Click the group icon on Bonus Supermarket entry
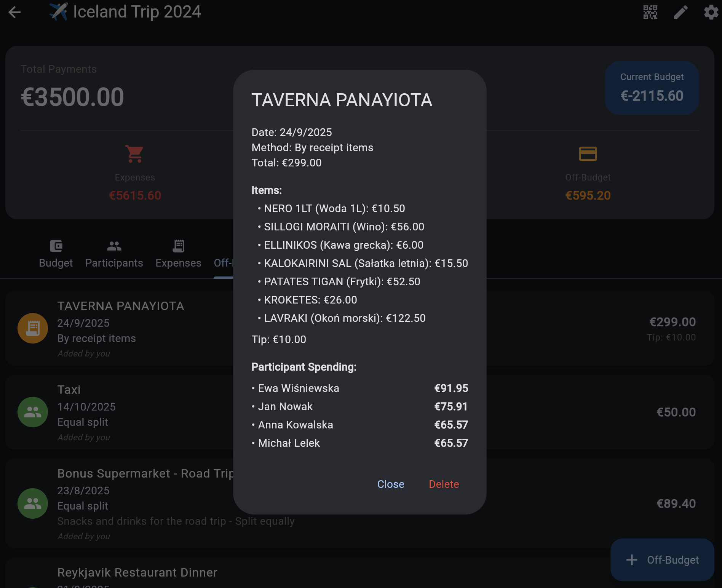Screen dimensions: 722x588 click(x=32, y=503)
